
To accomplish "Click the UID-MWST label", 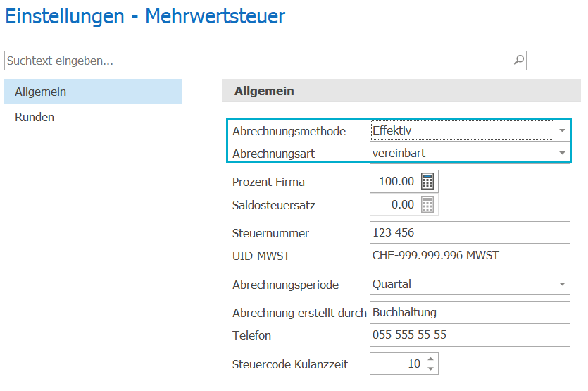I will tap(261, 256).
